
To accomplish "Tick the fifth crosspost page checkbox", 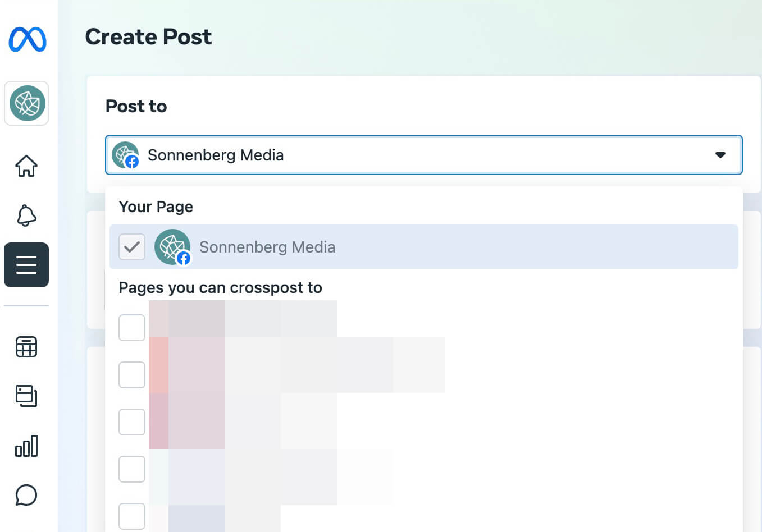I will point(132,516).
